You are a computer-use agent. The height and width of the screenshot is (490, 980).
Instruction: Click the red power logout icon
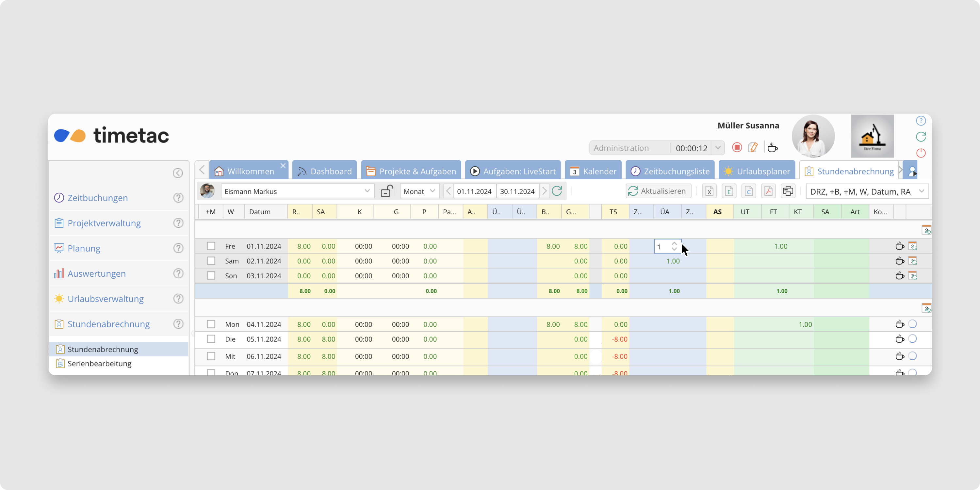click(x=921, y=153)
